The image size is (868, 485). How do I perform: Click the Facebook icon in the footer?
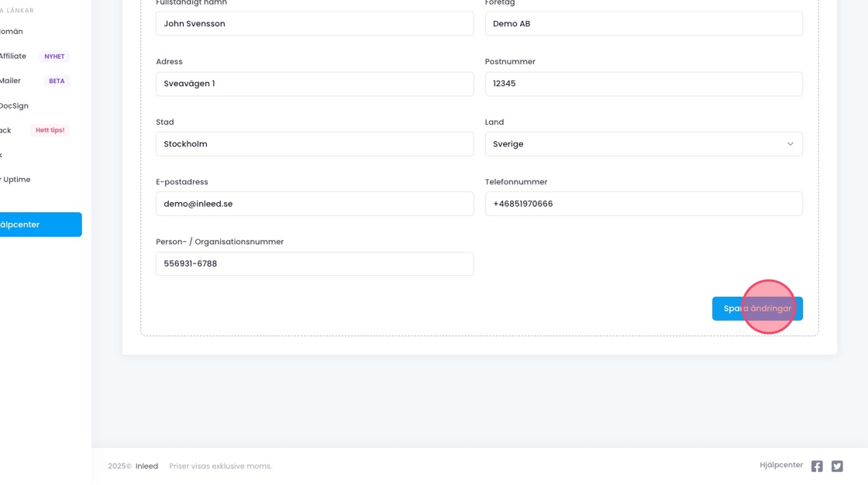[817, 466]
